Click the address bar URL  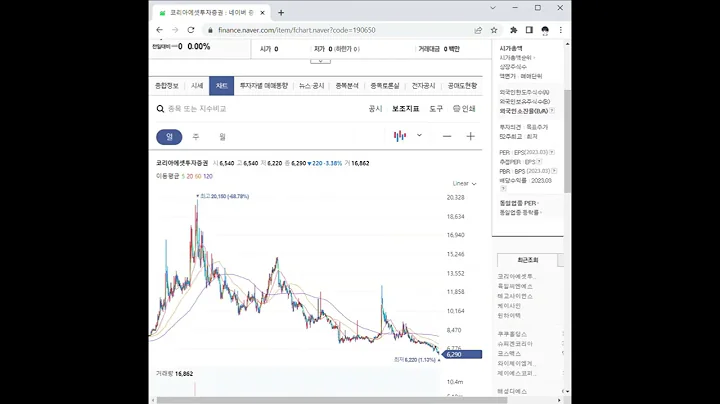point(297,30)
